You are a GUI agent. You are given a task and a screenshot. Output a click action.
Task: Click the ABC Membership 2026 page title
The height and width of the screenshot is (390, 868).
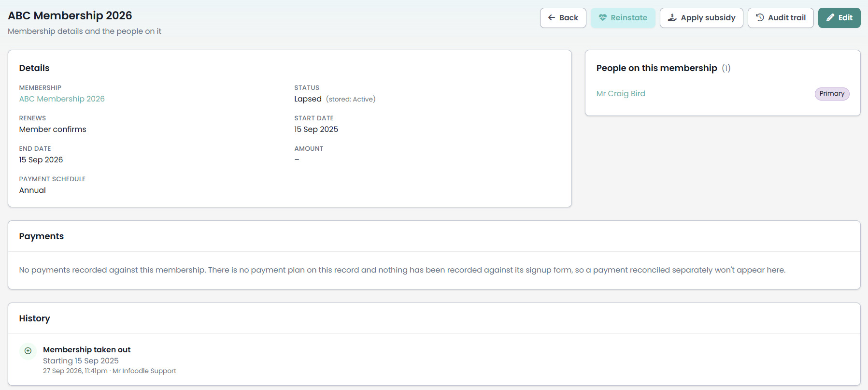coord(70,15)
